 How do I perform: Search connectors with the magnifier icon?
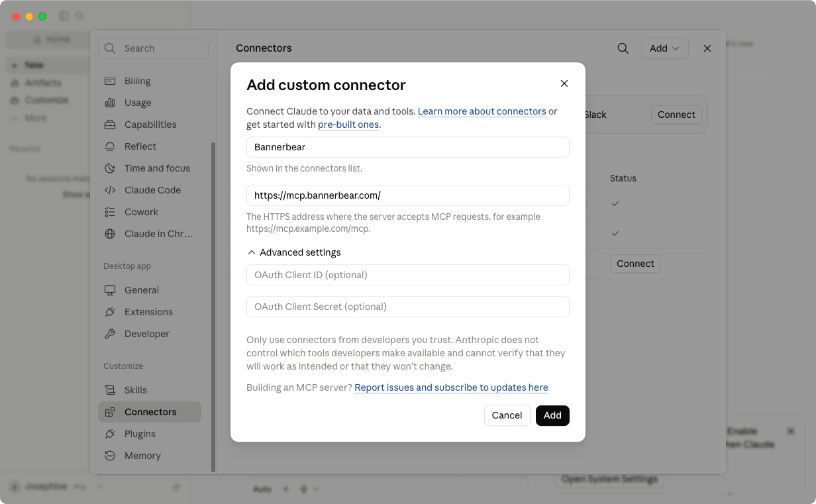[623, 48]
